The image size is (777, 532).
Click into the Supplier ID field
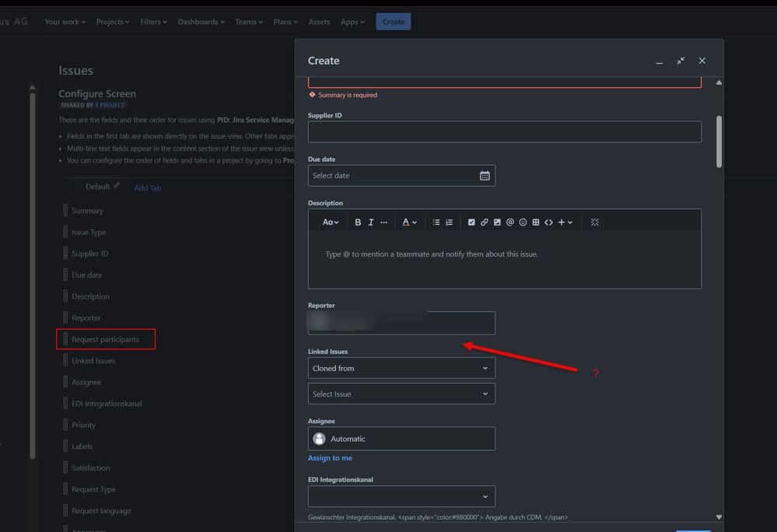point(505,131)
